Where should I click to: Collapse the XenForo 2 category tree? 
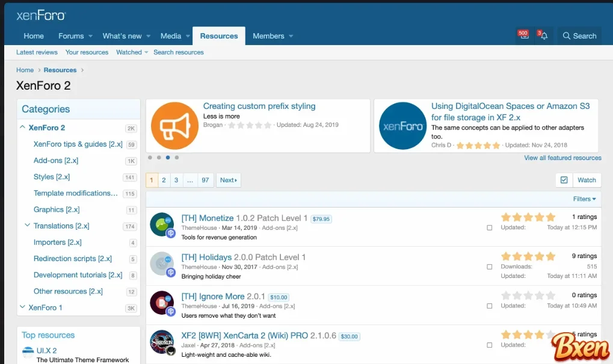click(x=22, y=128)
